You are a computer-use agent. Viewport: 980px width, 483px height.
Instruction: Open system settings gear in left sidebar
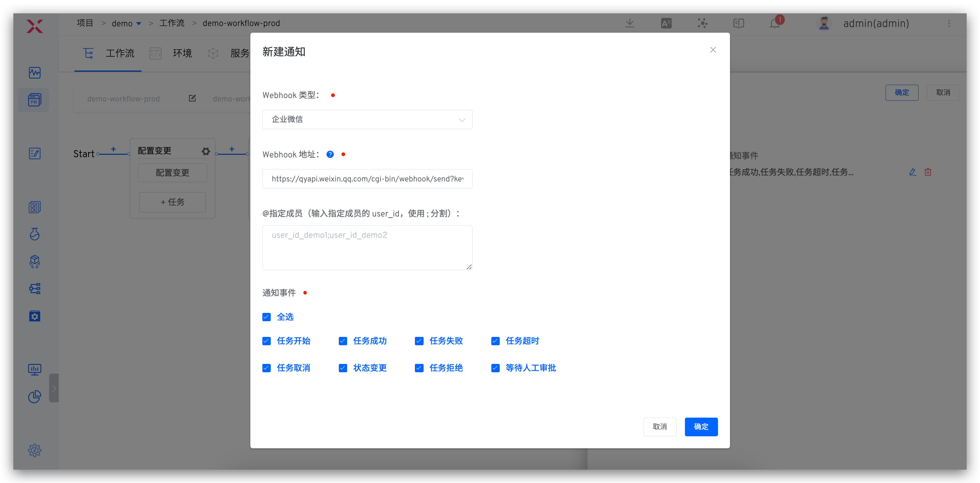[x=35, y=450]
